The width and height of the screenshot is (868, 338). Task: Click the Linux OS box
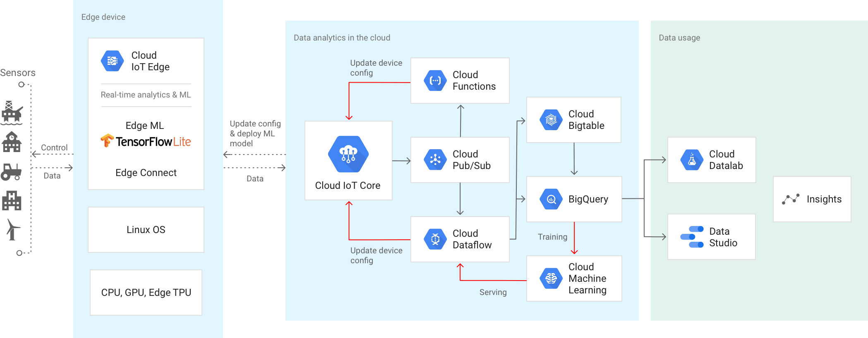point(146,230)
